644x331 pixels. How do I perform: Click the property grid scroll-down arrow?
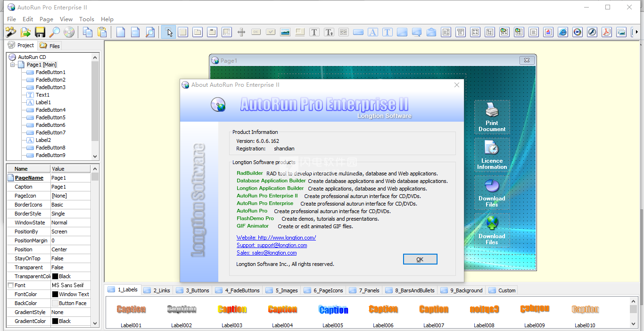click(x=95, y=323)
